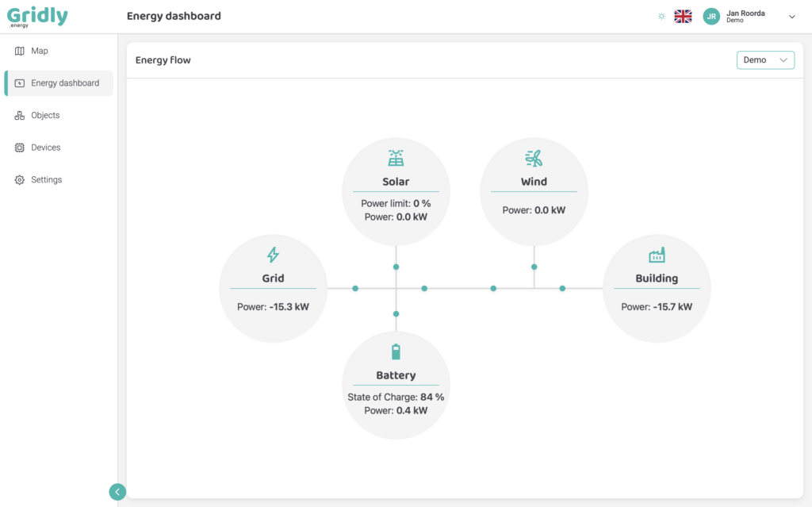Click the JR avatar circle
This screenshot has width=812, height=507.
(711, 16)
